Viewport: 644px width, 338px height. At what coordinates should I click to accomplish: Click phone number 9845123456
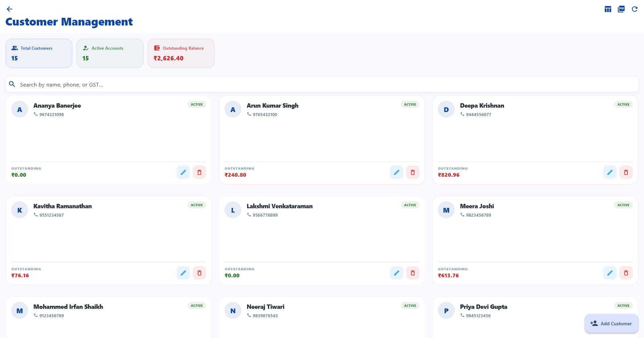pyautogui.click(x=478, y=316)
